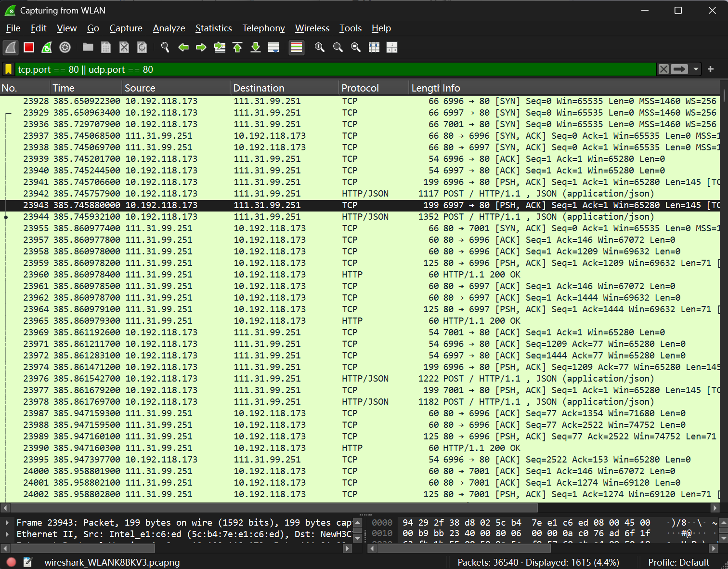Go forward in packet history
This screenshot has height=569, width=728.
point(201,47)
